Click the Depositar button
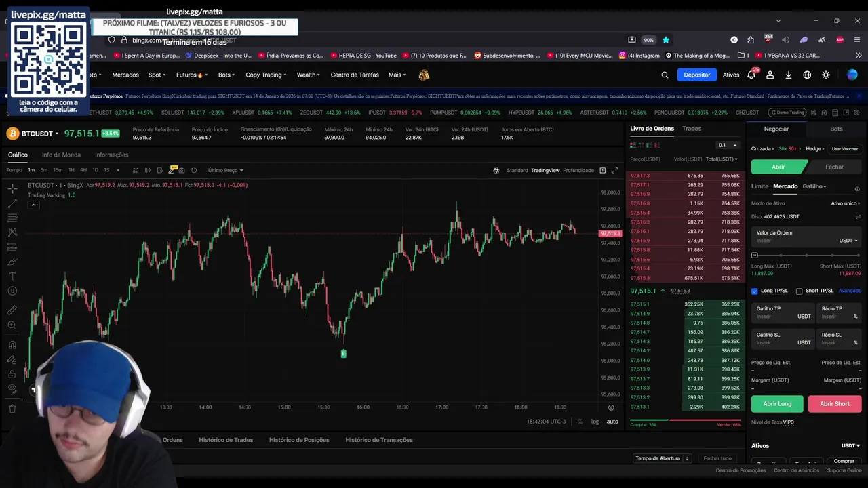Screen dimensions: 868x488 [x=697, y=75]
